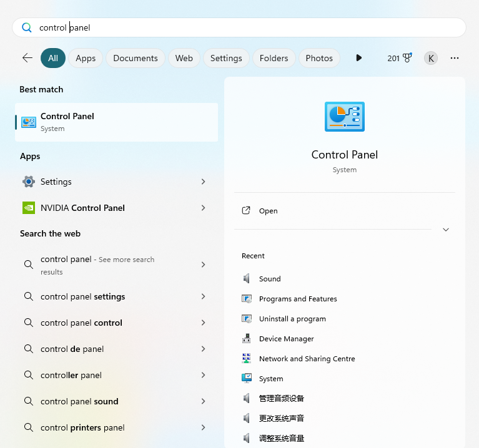Click the back arrow icon

click(x=27, y=58)
